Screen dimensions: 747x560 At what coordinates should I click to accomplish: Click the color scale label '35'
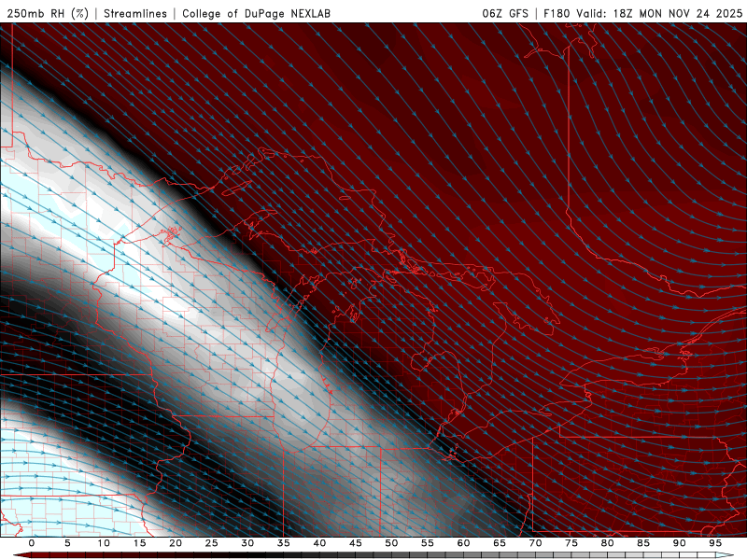tap(284, 543)
